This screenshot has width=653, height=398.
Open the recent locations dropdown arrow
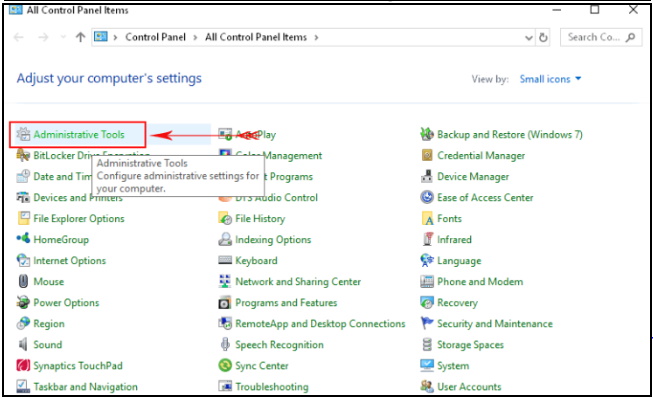(63, 37)
